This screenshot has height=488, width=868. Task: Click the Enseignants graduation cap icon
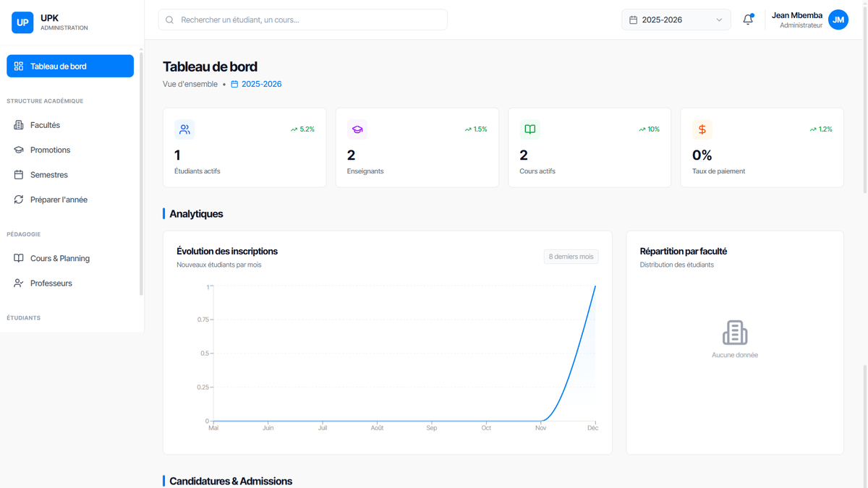click(x=357, y=129)
